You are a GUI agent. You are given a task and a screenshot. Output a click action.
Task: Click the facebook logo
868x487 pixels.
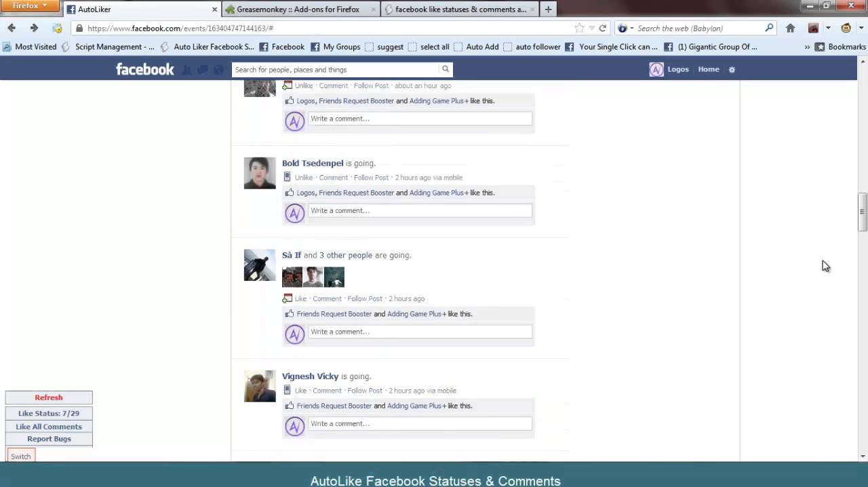[x=144, y=69]
